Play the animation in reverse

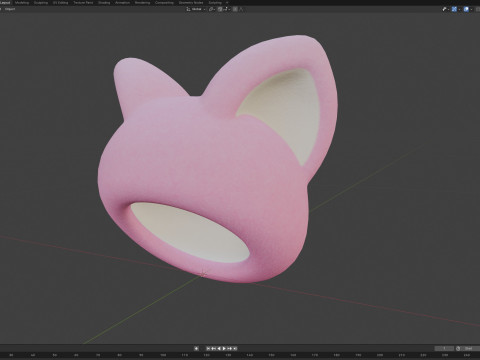[219, 348]
